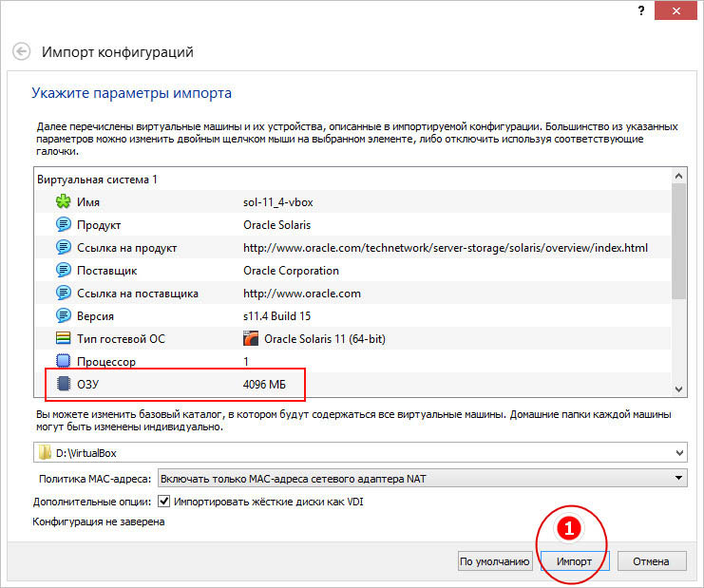Click the folder icon in the D:\VirtualBox field
Image resolution: width=704 pixels, height=588 pixels.
[x=45, y=452]
